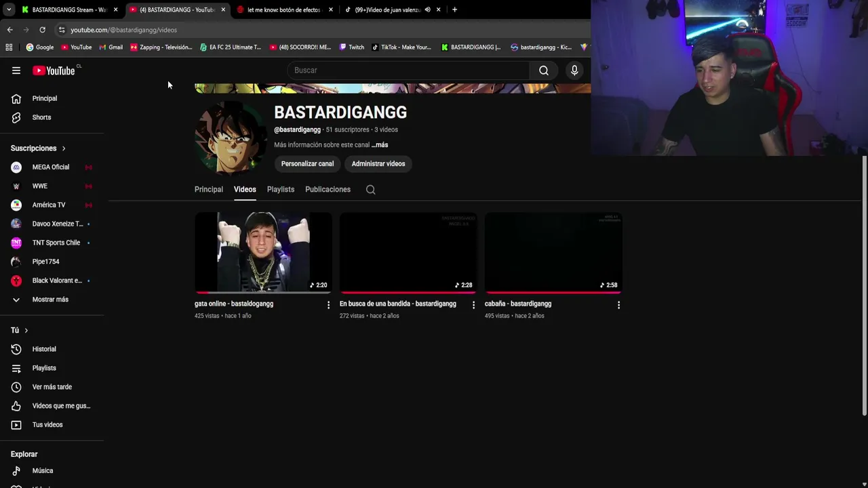Close the let me know browser tab

[331, 9]
